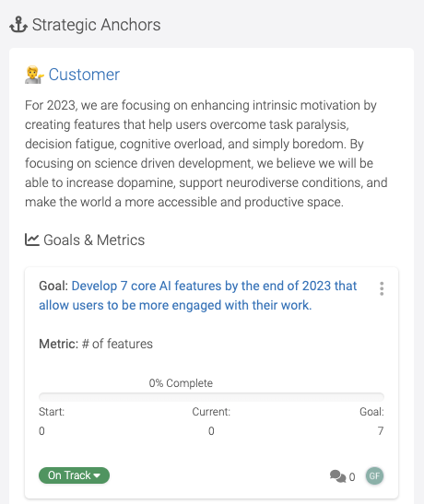This screenshot has height=504, width=424.
Task: Click the Customer person emoji icon
Action: click(34, 75)
